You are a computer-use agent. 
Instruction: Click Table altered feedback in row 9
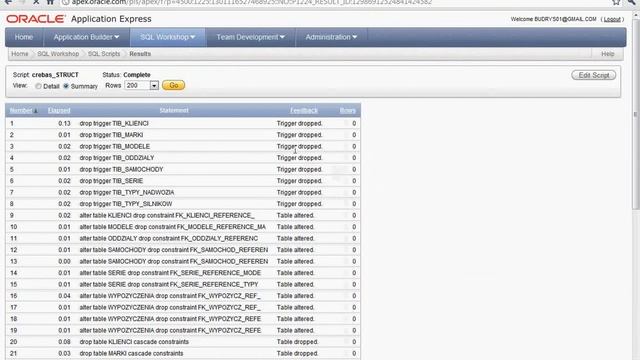click(x=296, y=215)
